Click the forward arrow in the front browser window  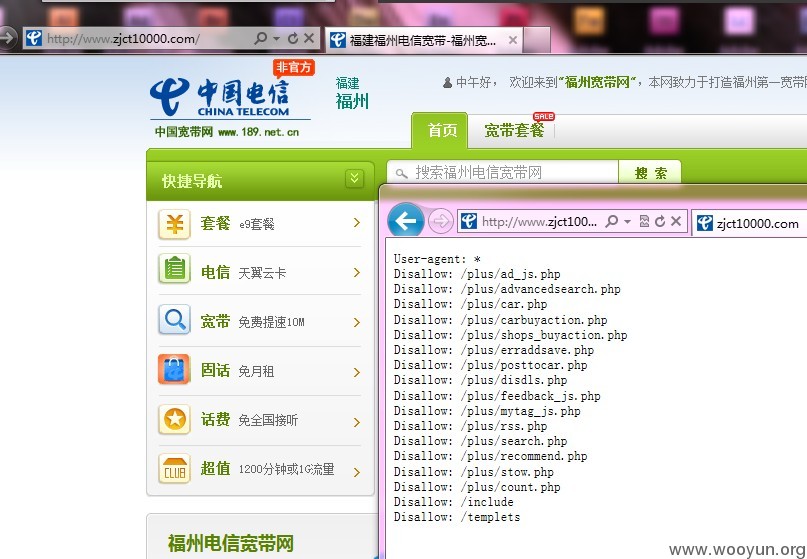point(441,222)
